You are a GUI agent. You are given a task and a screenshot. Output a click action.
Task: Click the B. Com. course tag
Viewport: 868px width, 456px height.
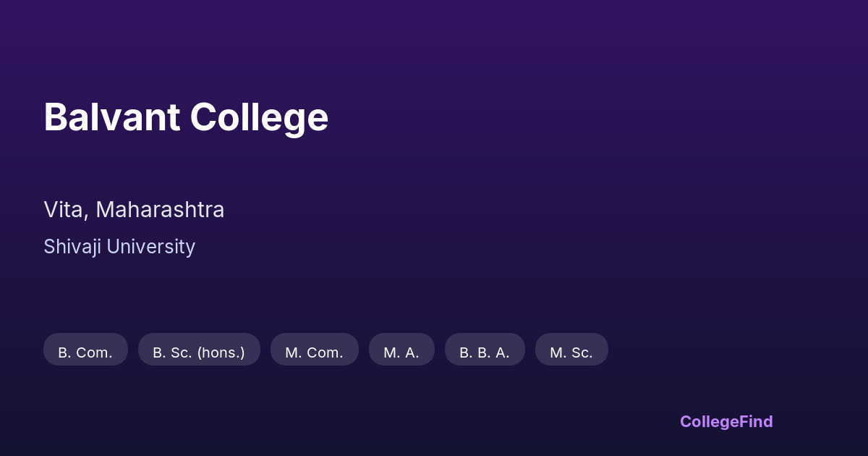tap(85, 350)
